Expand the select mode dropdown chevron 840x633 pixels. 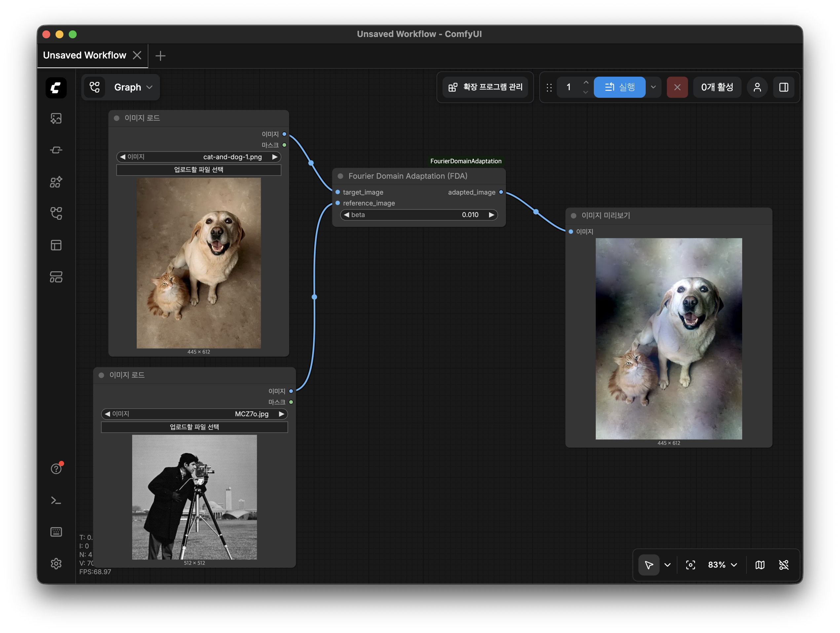pos(667,565)
